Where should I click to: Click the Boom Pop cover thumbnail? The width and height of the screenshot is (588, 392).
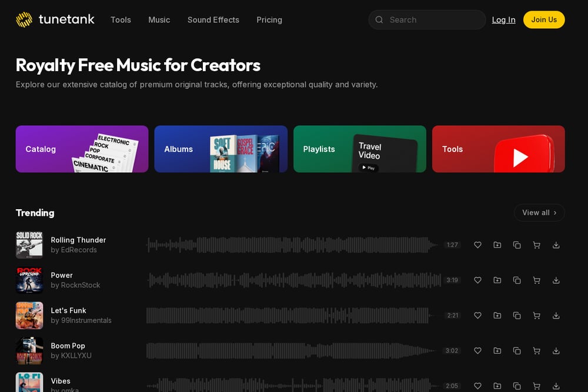[x=29, y=351]
